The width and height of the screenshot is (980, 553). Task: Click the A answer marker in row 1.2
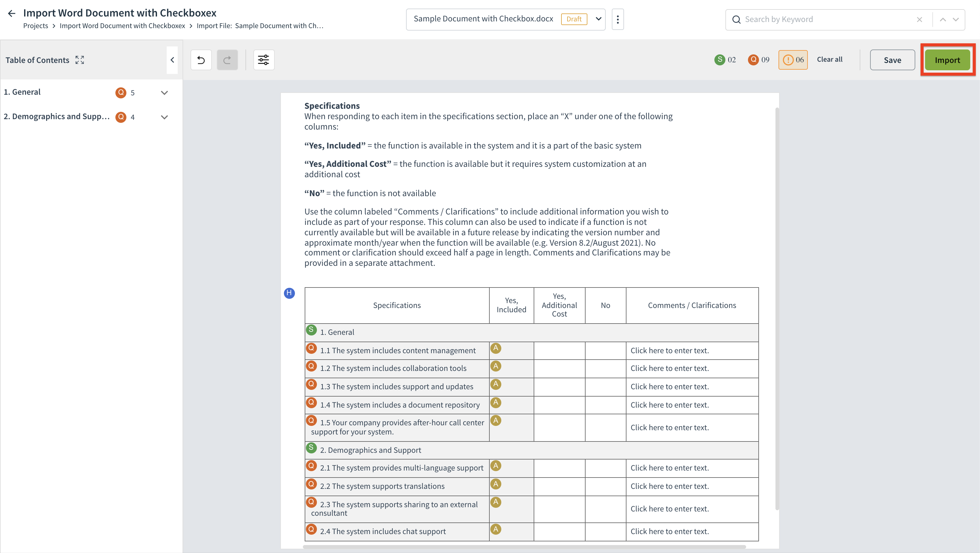coord(496,366)
